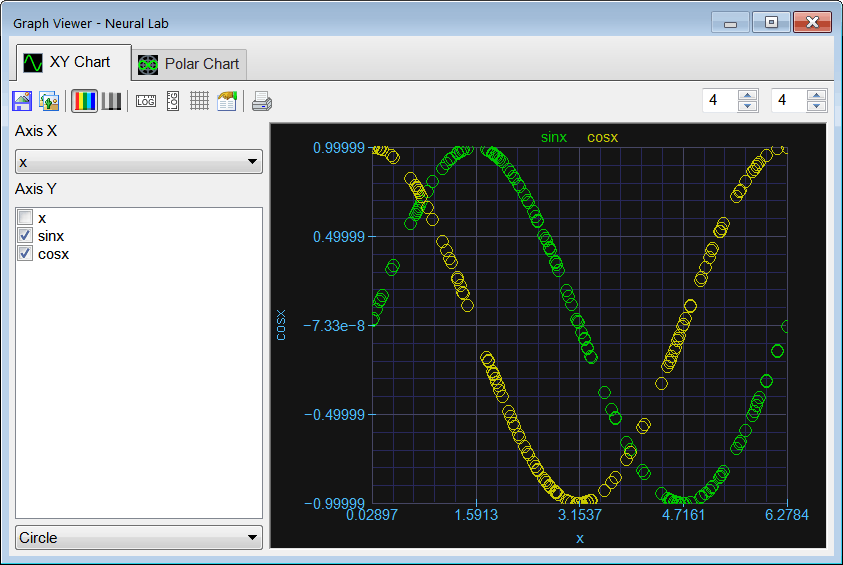Decrease the second grid count spinner
This screenshot has height=565, width=843.
(x=816, y=106)
